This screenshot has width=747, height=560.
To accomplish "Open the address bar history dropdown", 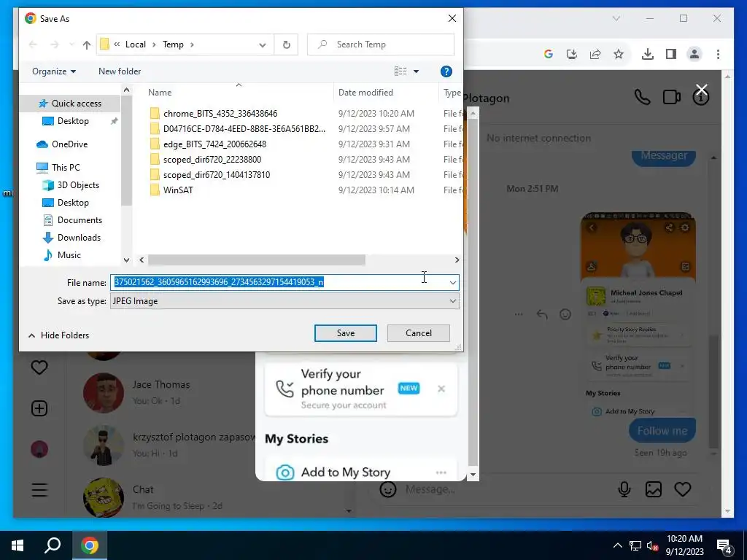I will 263,44.
